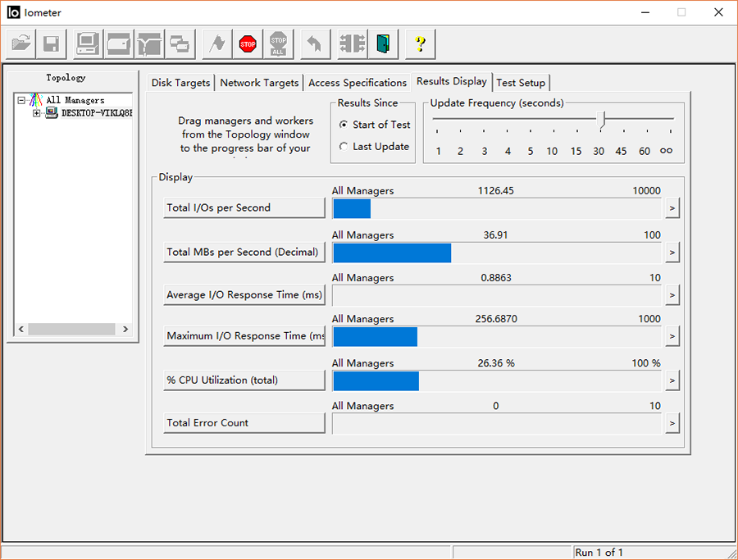Open the Access Specifications tab
738x560 pixels.
pyautogui.click(x=358, y=83)
